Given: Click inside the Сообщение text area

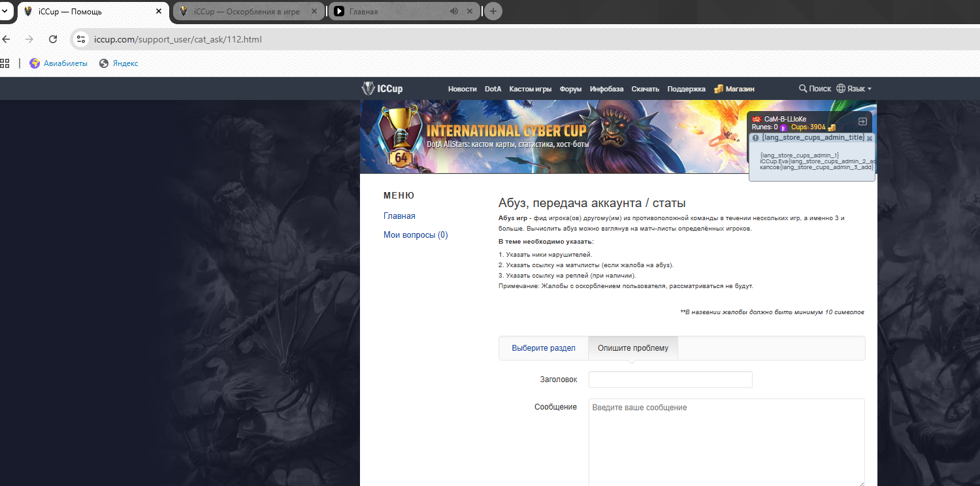Looking at the screenshot, I should pyautogui.click(x=727, y=442).
